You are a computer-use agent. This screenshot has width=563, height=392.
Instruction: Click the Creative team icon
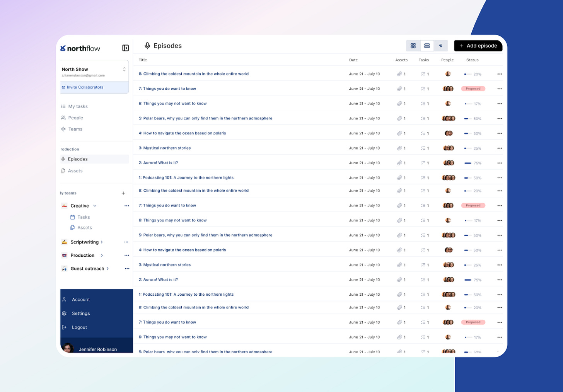pos(64,206)
